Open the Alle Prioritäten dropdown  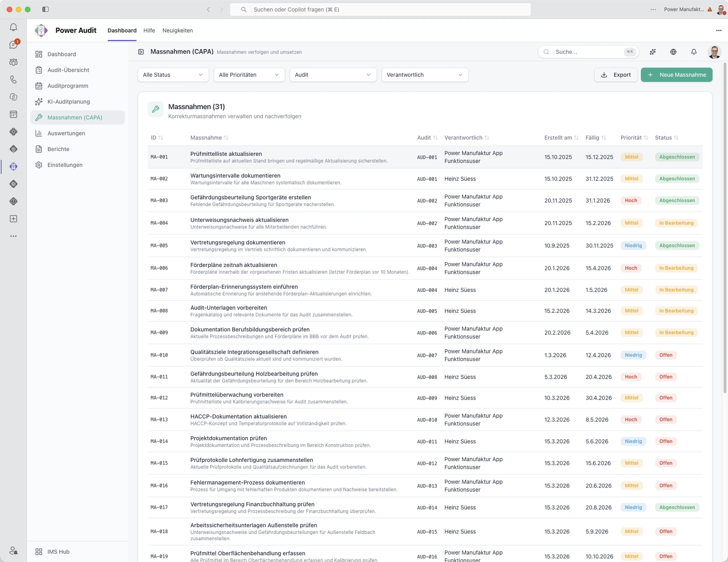point(249,75)
